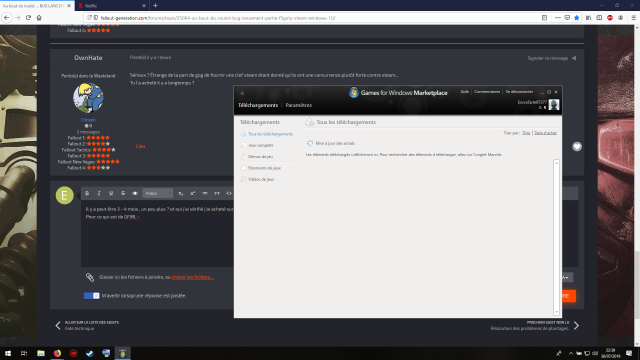Toggle reader view icon in address bar
This screenshot has height=360, width=640.
544,18
